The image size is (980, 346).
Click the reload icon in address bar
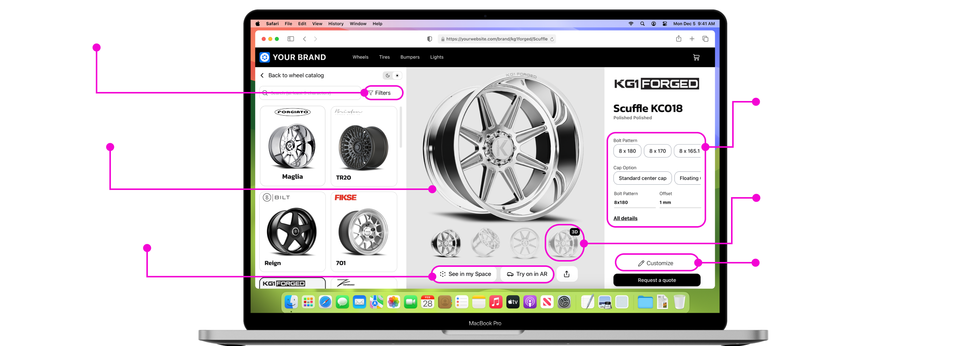click(x=552, y=39)
